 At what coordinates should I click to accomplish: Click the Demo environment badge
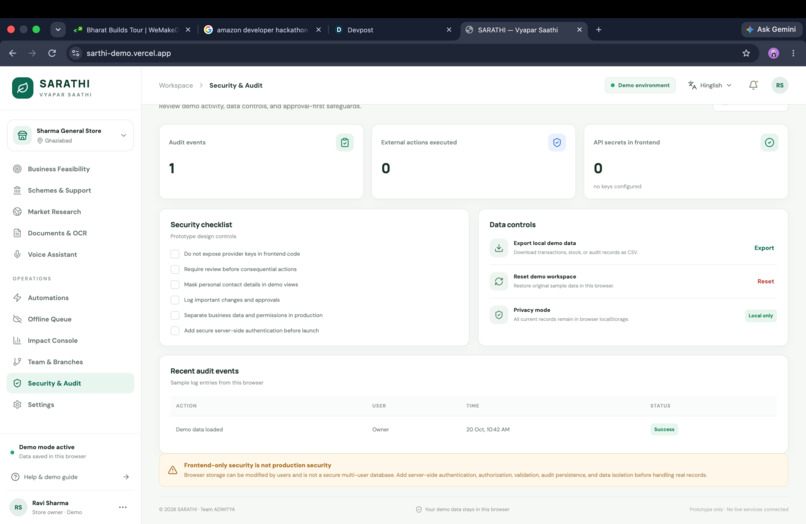(x=640, y=85)
